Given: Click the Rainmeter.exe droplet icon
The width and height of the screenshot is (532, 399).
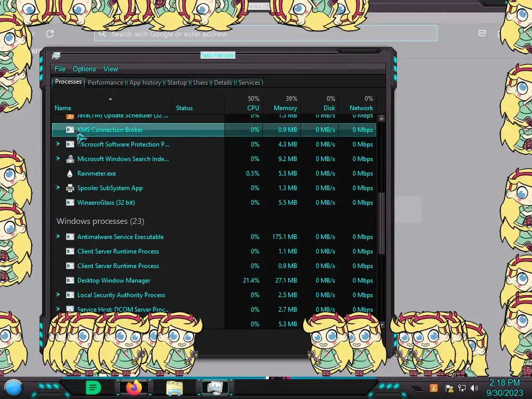Looking at the screenshot, I should (x=70, y=174).
